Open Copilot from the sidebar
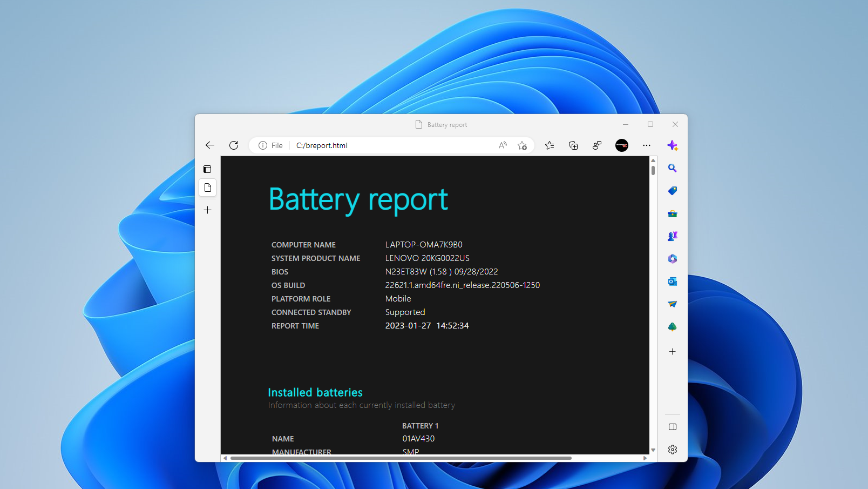This screenshot has width=868, height=489. [x=673, y=145]
